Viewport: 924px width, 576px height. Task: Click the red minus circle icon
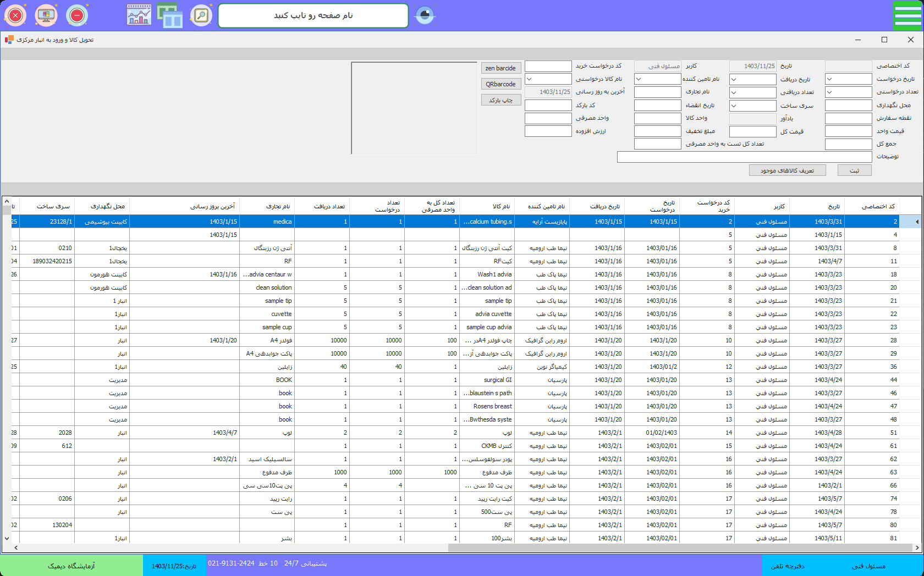coord(77,15)
